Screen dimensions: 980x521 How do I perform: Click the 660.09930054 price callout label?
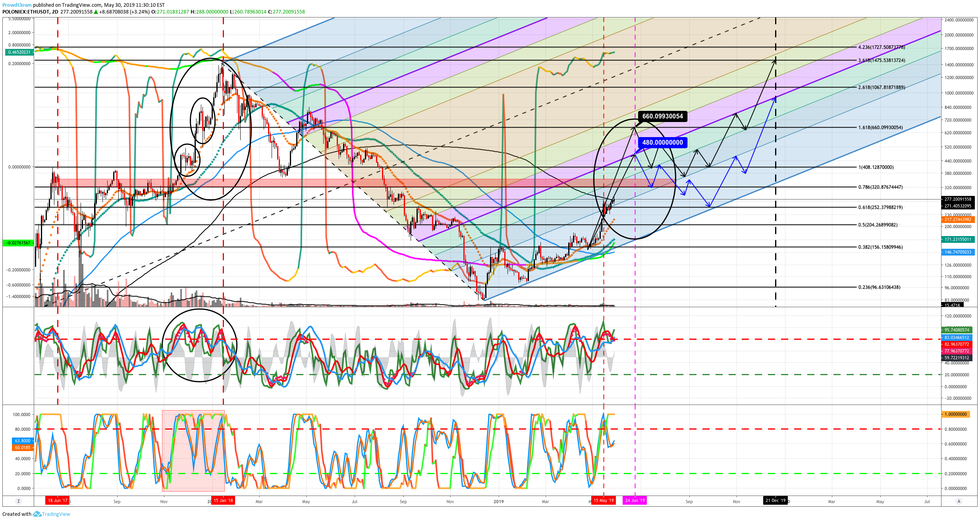pyautogui.click(x=663, y=116)
